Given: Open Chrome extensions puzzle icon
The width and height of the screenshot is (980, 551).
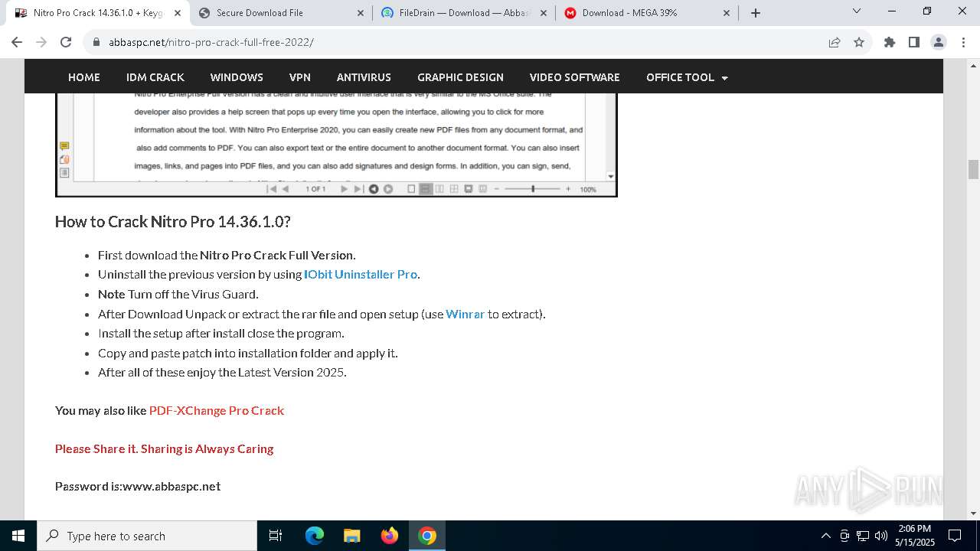Looking at the screenshot, I should (890, 42).
